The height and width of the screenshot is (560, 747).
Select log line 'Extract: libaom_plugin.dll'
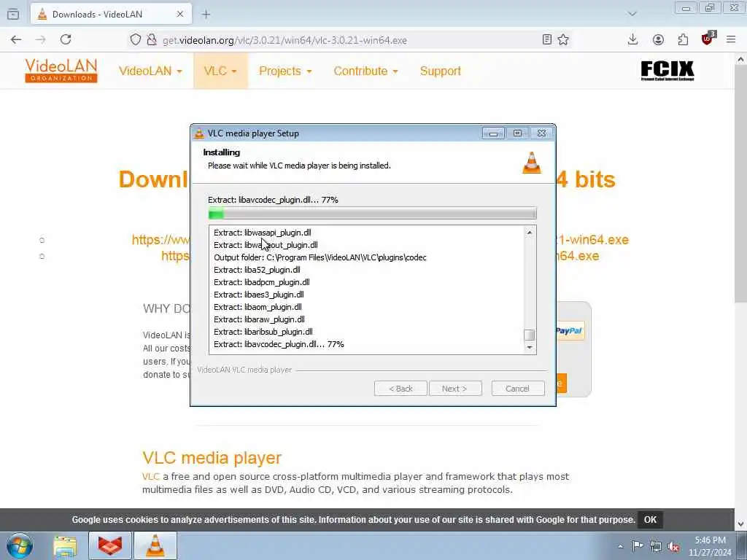(258, 307)
